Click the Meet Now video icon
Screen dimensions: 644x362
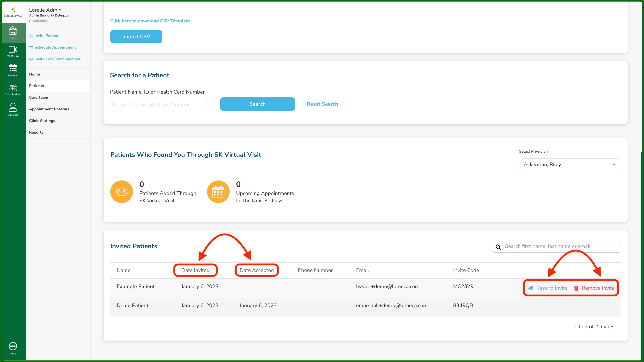coord(13,51)
